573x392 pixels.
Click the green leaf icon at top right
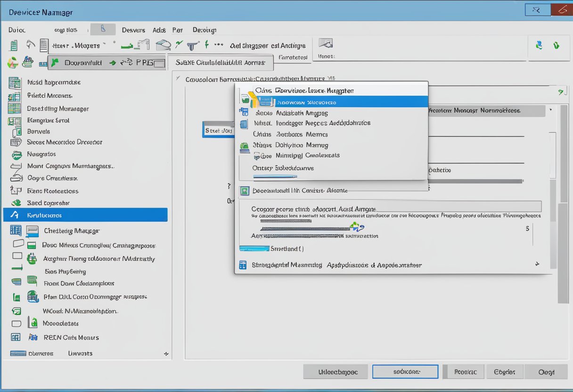coord(557,46)
